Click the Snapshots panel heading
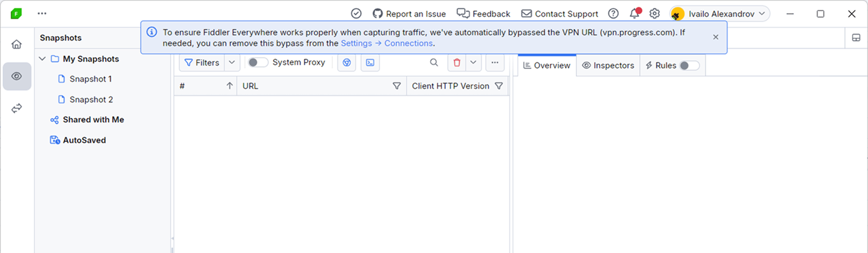Image resolution: width=868 pixels, height=253 pixels. click(61, 38)
